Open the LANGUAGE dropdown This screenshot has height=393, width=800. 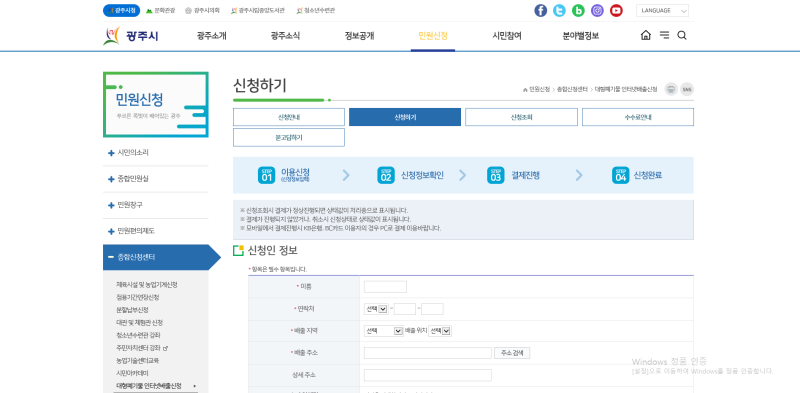click(x=662, y=11)
